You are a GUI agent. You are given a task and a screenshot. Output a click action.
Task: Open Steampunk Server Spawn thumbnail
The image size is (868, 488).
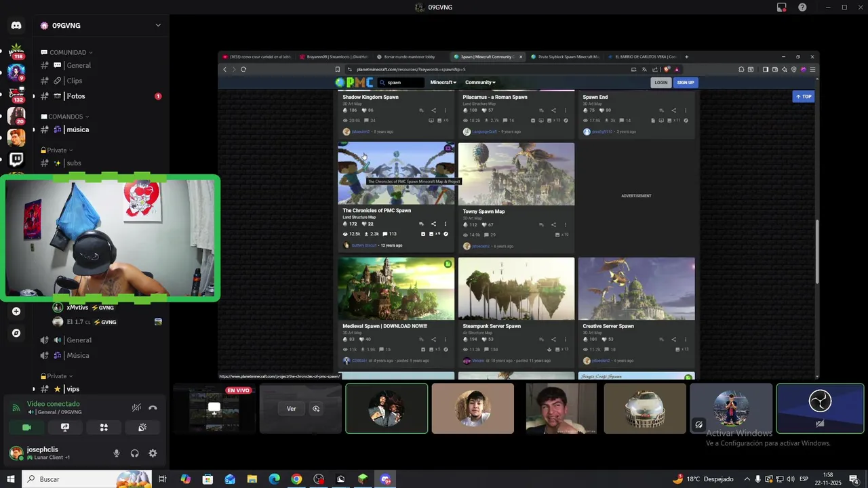click(x=516, y=289)
